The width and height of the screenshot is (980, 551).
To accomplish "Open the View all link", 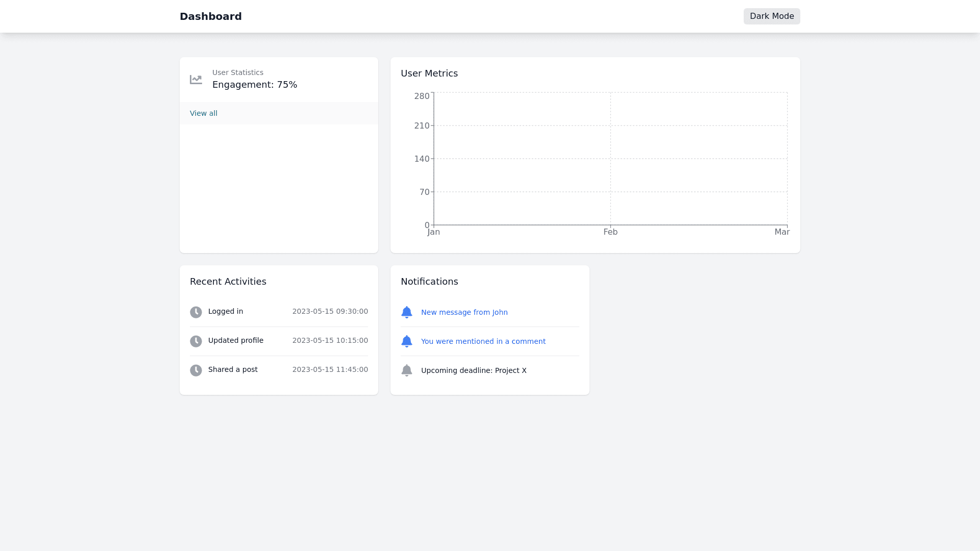I will click(x=204, y=113).
